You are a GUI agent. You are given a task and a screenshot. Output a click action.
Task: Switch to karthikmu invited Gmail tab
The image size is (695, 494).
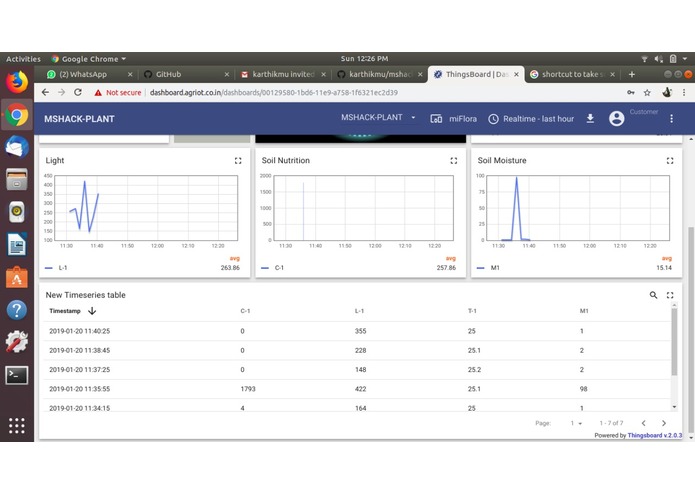pos(283,74)
